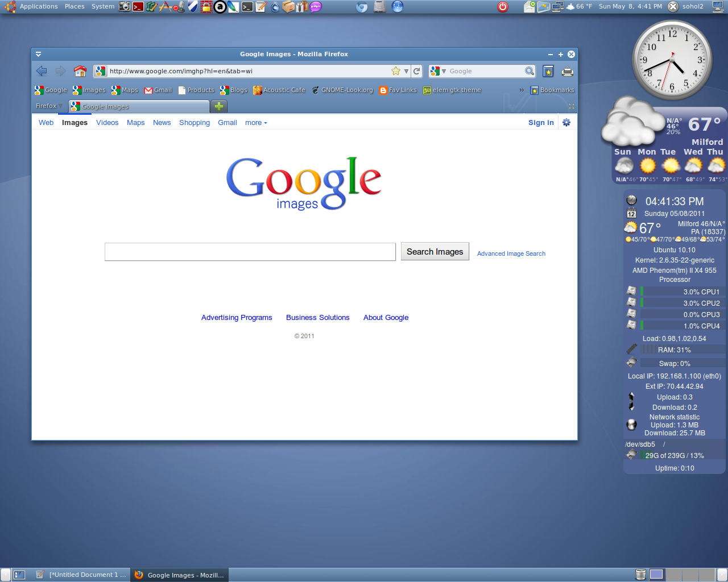Image resolution: width=728 pixels, height=582 pixels.
Task: Show the desktop using the bottom-left panel button
Action: tap(19, 575)
